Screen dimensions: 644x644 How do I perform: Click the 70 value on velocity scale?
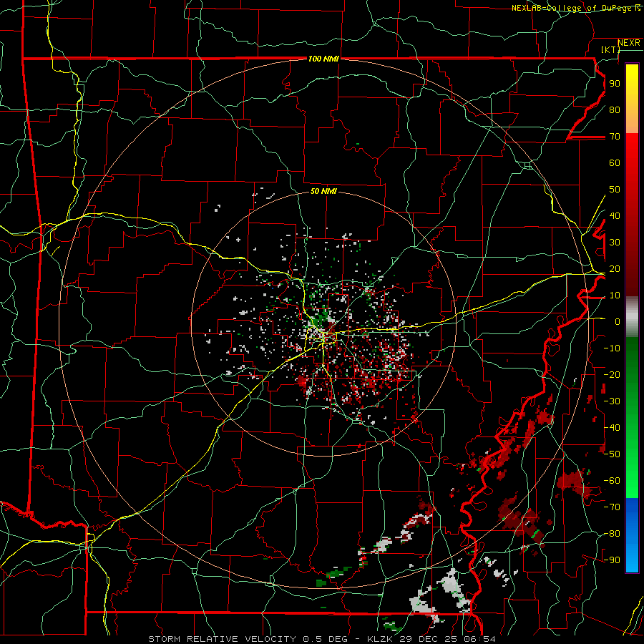[615, 137]
